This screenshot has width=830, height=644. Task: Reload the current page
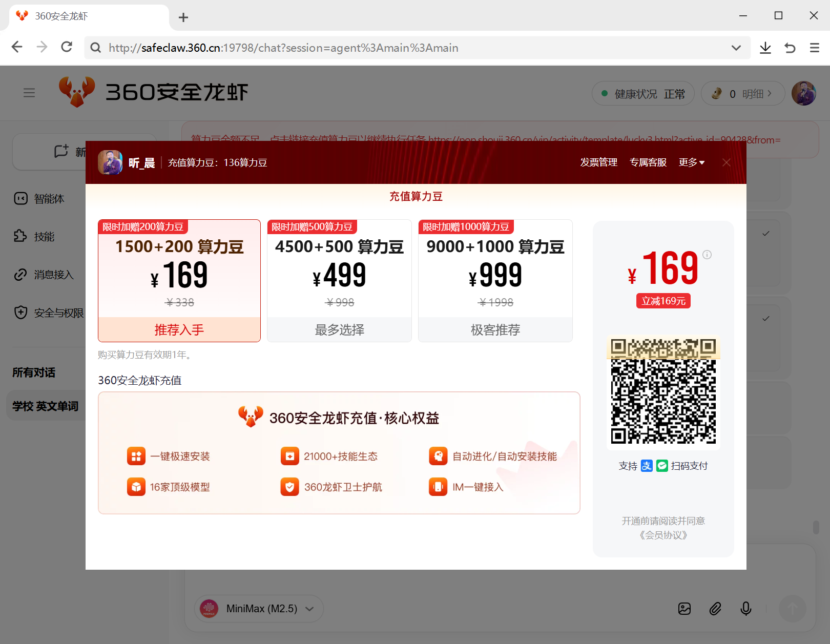pos(67,47)
